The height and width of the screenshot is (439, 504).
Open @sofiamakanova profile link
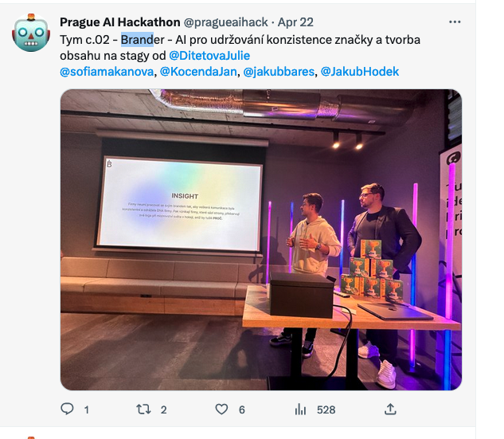(107, 72)
